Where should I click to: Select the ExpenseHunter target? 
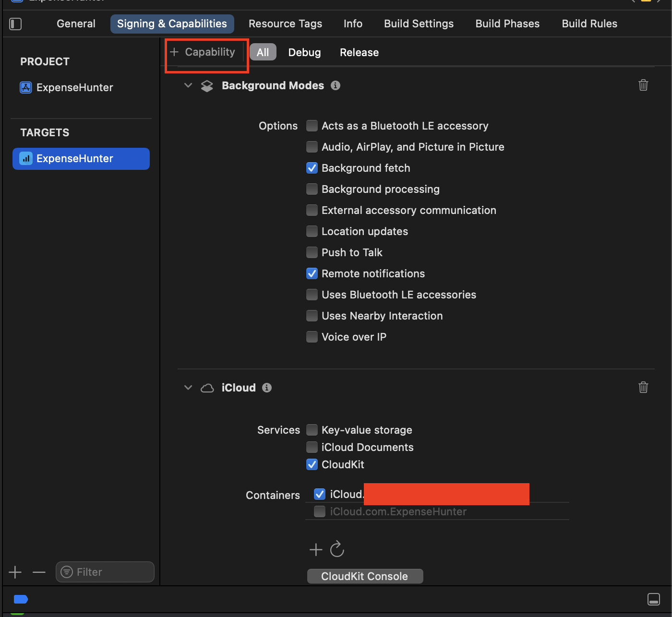pyautogui.click(x=81, y=158)
